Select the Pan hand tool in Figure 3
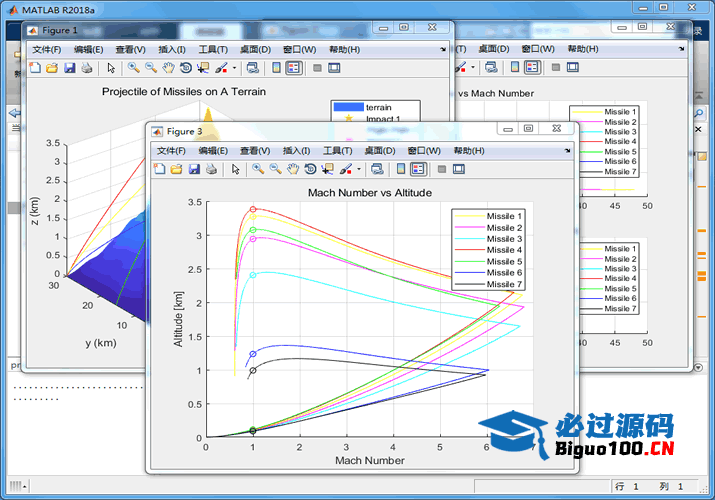The height and width of the screenshot is (500, 715). coord(293,169)
